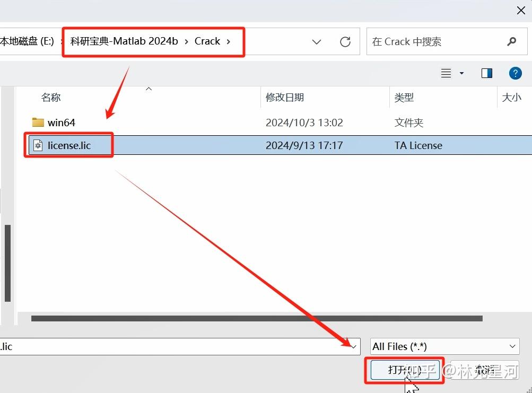Viewport: 532px width, 393px height.
Task: Toggle the preview pane icon
Action: pyautogui.click(x=486, y=73)
